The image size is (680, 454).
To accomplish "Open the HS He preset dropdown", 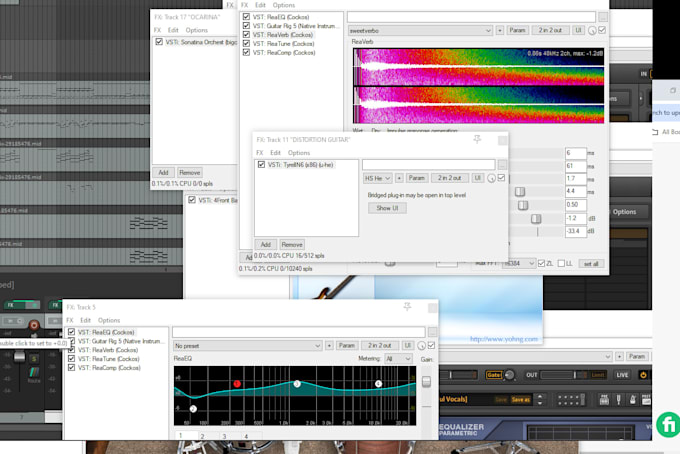I will click(x=377, y=178).
